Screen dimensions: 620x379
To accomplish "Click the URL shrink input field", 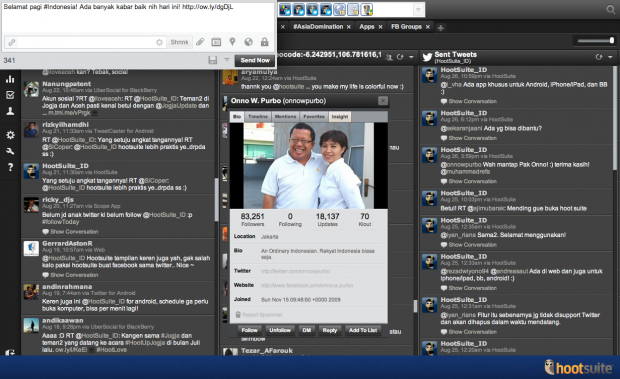I will pos(86,42).
